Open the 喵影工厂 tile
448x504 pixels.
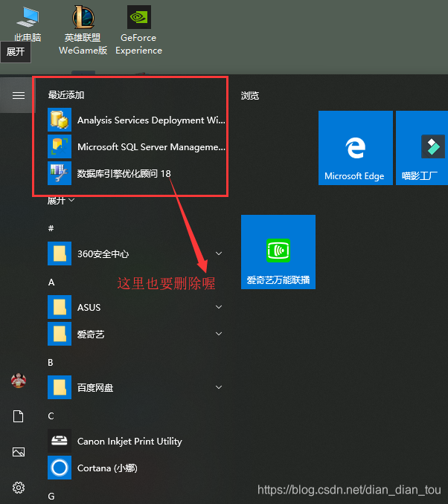click(422, 148)
